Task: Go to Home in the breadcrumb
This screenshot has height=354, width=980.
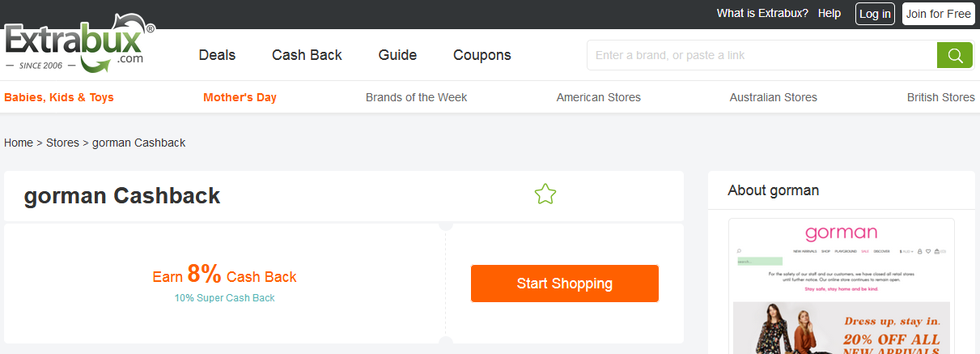Action: 19,143
